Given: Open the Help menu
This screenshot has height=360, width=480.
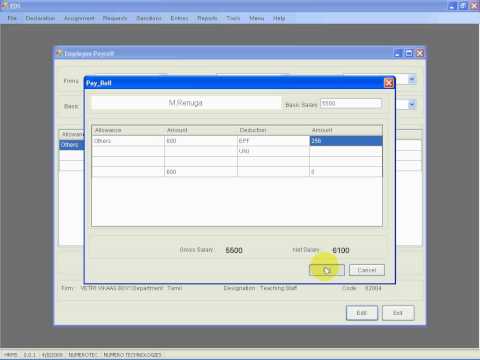Looking at the screenshot, I should tap(279, 18).
